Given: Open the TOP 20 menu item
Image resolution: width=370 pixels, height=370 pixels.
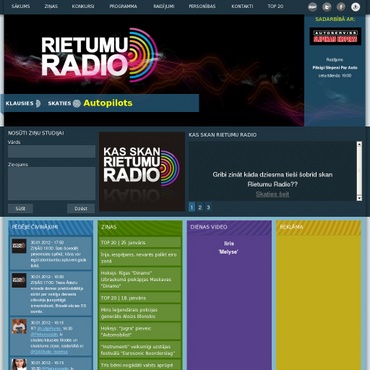Looking at the screenshot, I should click(x=275, y=6).
